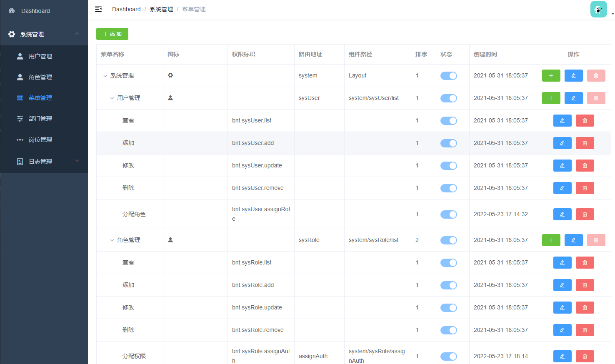615x364 pixels.
Task: Edit the bnt.sysRole.add row
Action: [562, 285]
